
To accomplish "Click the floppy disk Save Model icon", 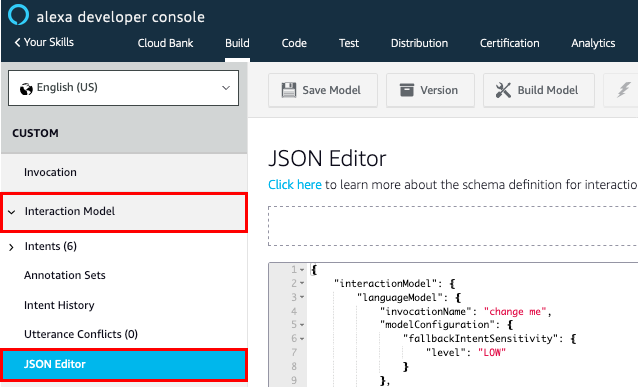I will pos(289,90).
